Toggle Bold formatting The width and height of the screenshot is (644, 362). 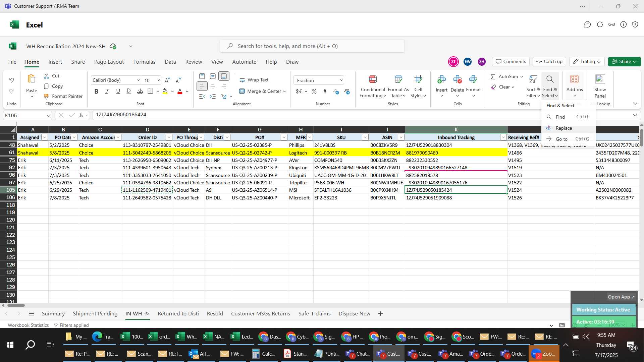click(x=96, y=91)
